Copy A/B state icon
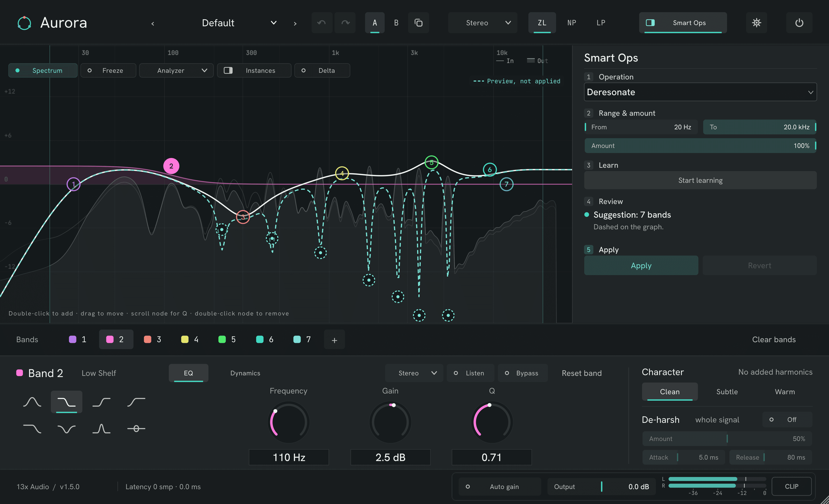The image size is (829, 504). coord(418,22)
